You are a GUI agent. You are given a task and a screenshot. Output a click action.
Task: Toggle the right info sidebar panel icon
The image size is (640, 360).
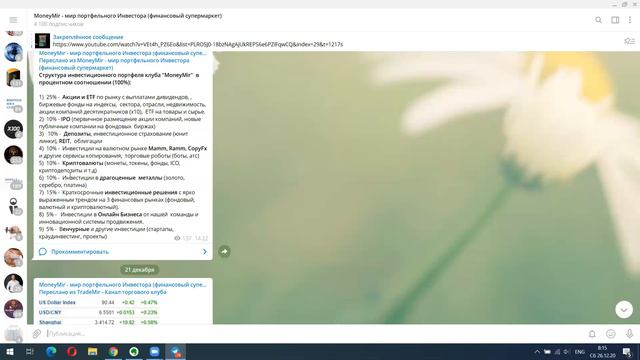615,20
